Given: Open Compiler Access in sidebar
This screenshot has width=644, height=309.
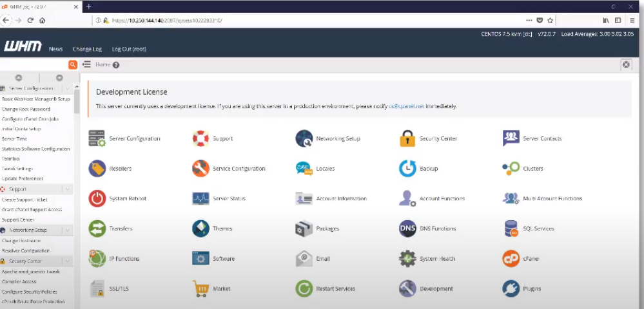Looking at the screenshot, I should click(x=19, y=281).
